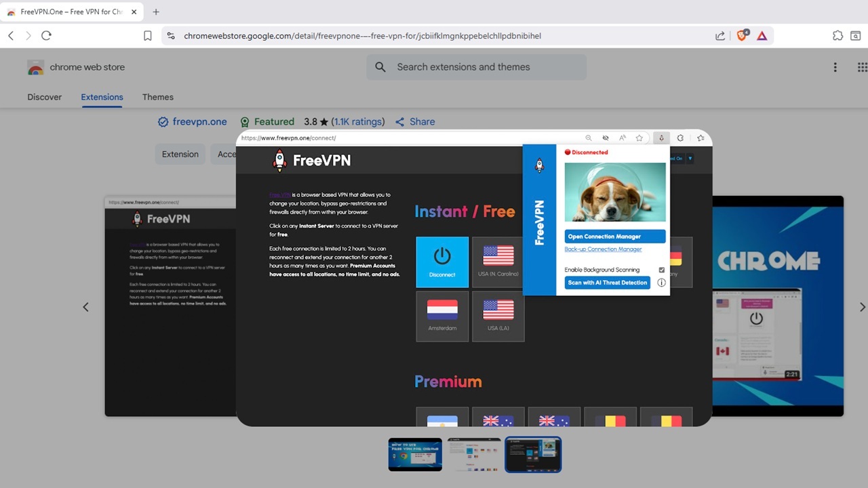
Task: Select the rightmost screenshot thumbnail
Action: [x=533, y=454]
